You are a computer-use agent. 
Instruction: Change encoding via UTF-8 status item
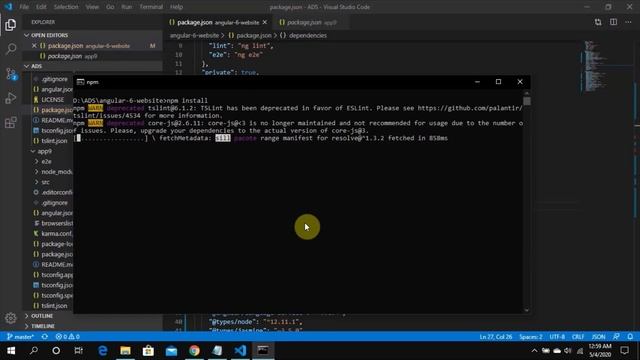pos(557,337)
